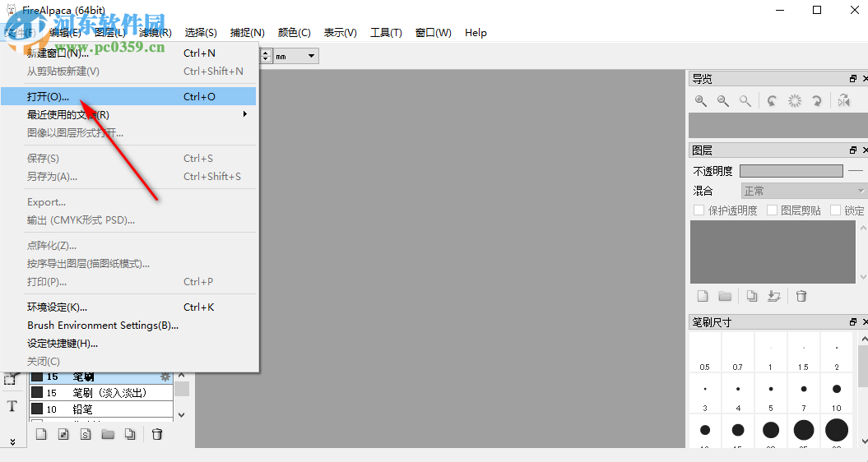Click Navigator preview thumbnail area

pos(778,125)
